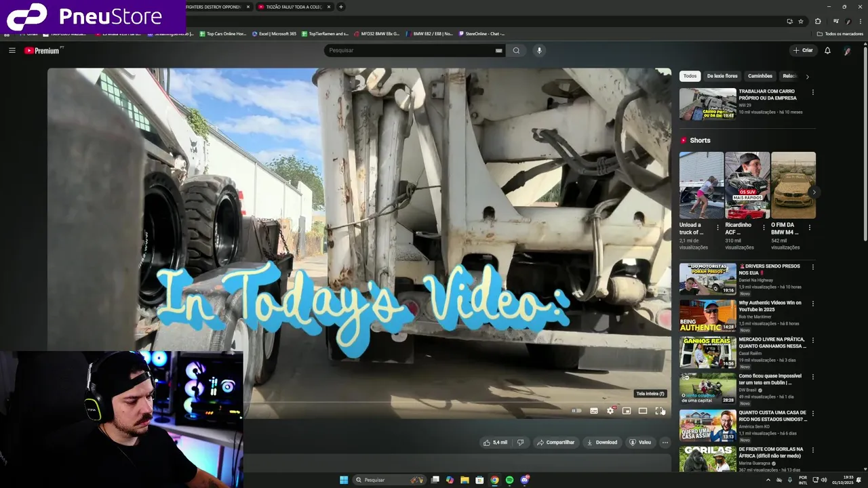Open 'O FIM DA BMW M4' short
The height and width of the screenshot is (488, 868).
pyautogui.click(x=793, y=185)
